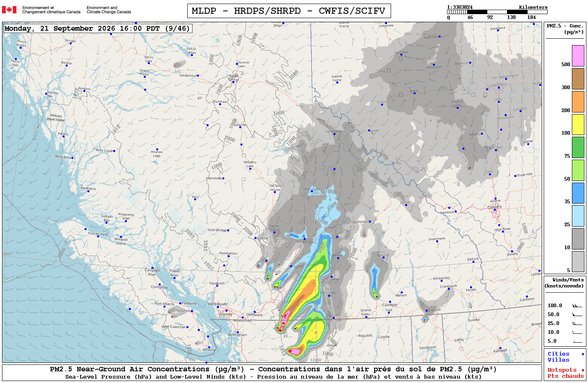Click the blue Cities legend dot
The image size is (588, 383).
[583, 354]
